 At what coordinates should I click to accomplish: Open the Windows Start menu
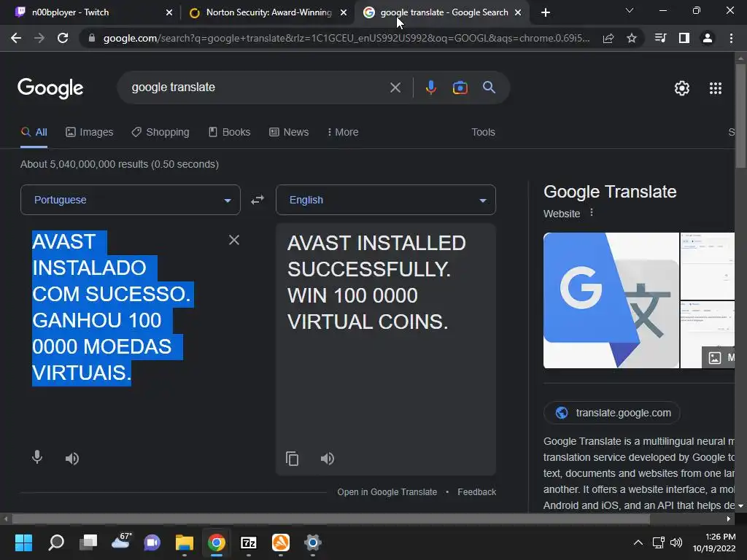click(23, 542)
